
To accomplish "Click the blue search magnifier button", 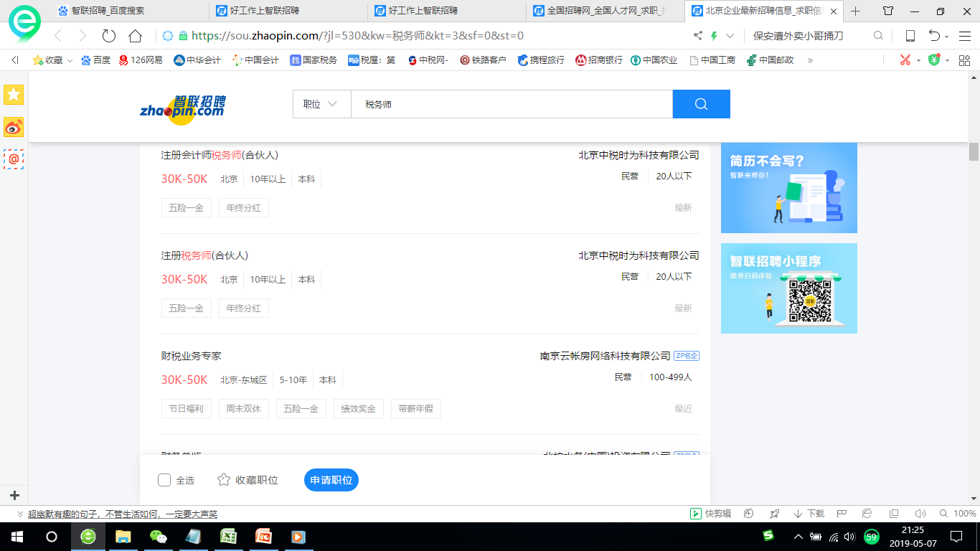I will [701, 104].
